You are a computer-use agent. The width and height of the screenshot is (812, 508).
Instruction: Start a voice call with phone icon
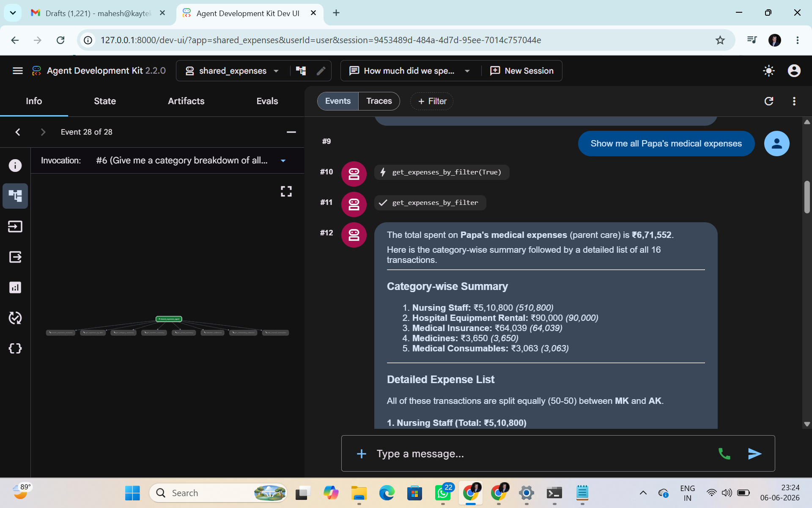(724, 454)
